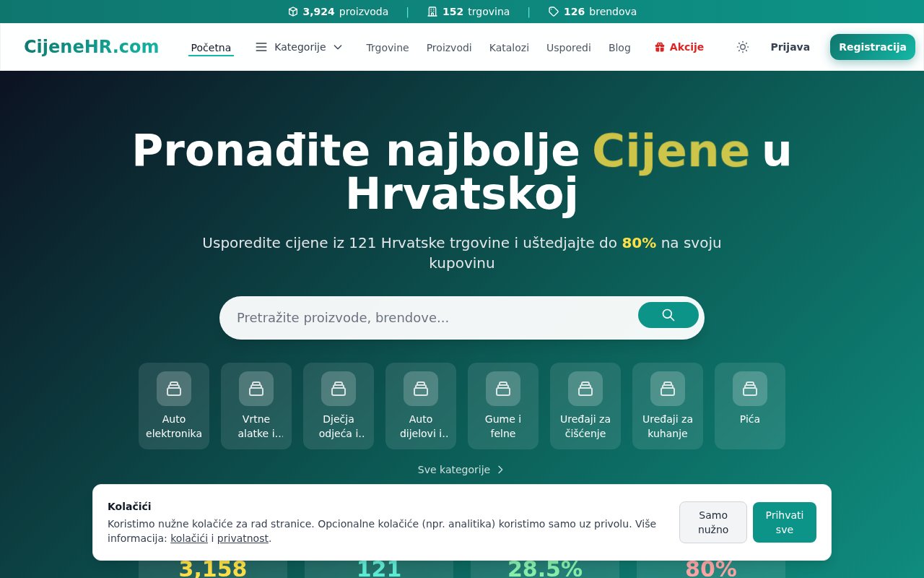Select the Uređaji za kuhanje icon
Screen dimensions: 924x578
(x=667, y=389)
